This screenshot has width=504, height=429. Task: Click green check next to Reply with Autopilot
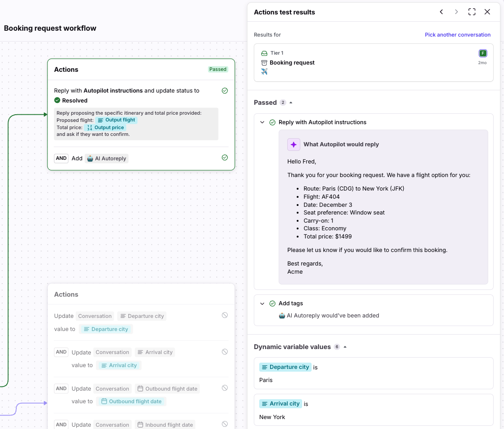click(224, 91)
